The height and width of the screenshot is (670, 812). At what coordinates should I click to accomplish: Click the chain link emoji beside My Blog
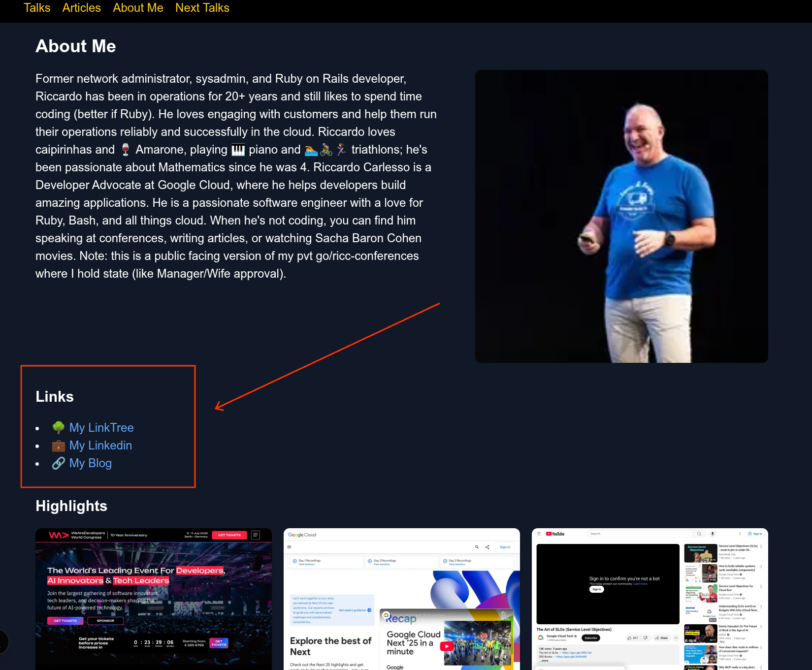[58, 463]
